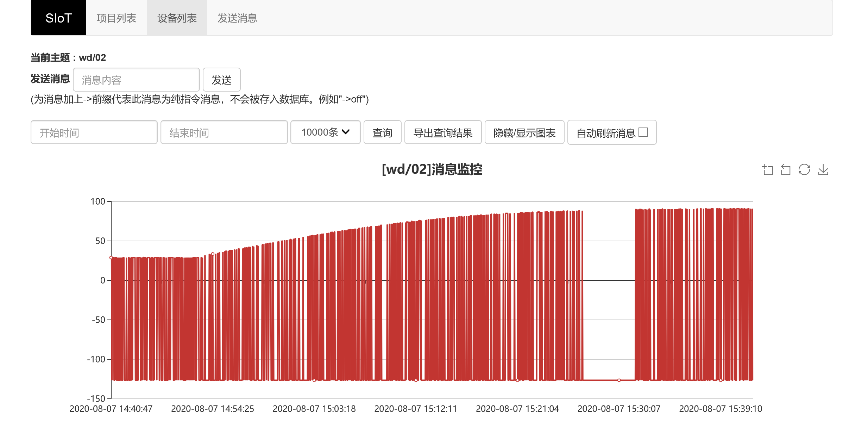Click 隐藏/显示图表 button
Viewport: 868px width, 428px height.
(524, 132)
